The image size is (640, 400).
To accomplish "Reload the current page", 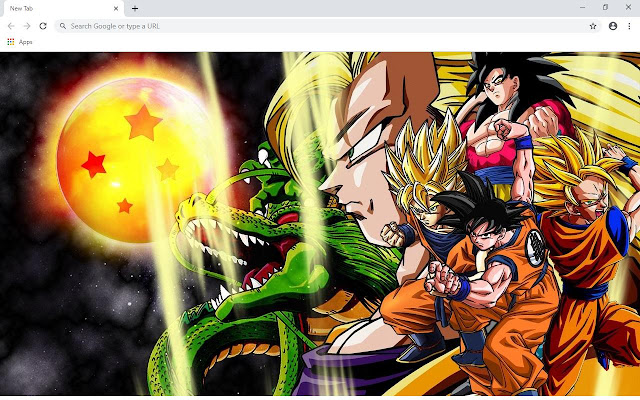I will (x=43, y=26).
